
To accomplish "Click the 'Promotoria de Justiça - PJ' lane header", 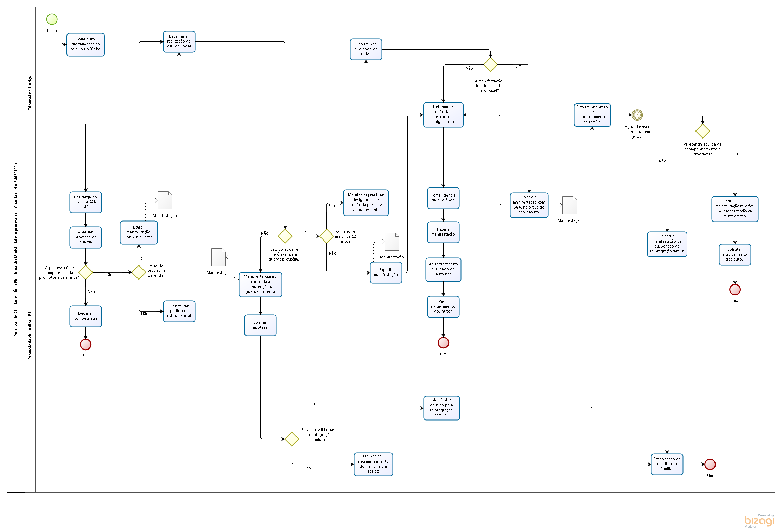I will (x=30, y=336).
